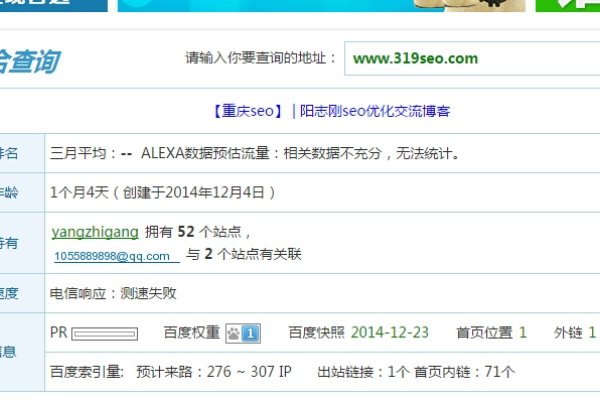
Task: Click the 百度权重 label
Action: [x=192, y=332]
